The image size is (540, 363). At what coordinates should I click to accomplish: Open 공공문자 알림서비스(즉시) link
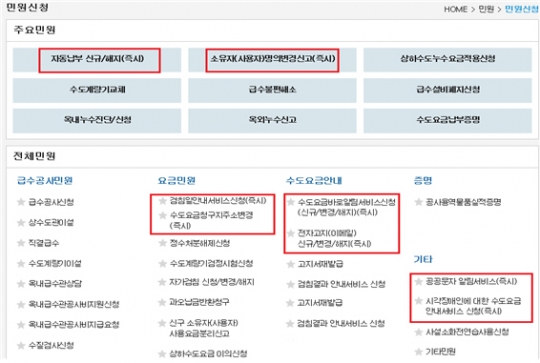[x=471, y=282]
